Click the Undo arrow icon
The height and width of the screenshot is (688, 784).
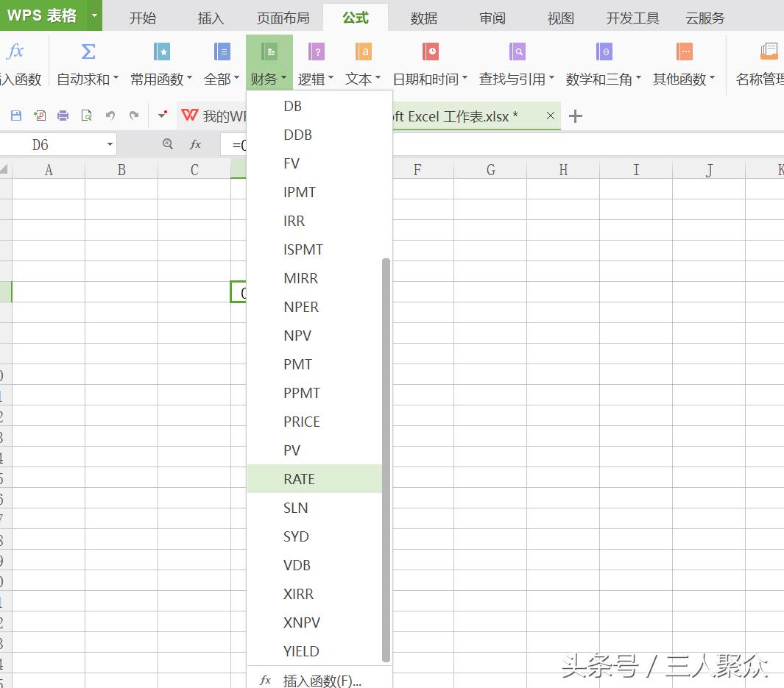tap(110, 116)
